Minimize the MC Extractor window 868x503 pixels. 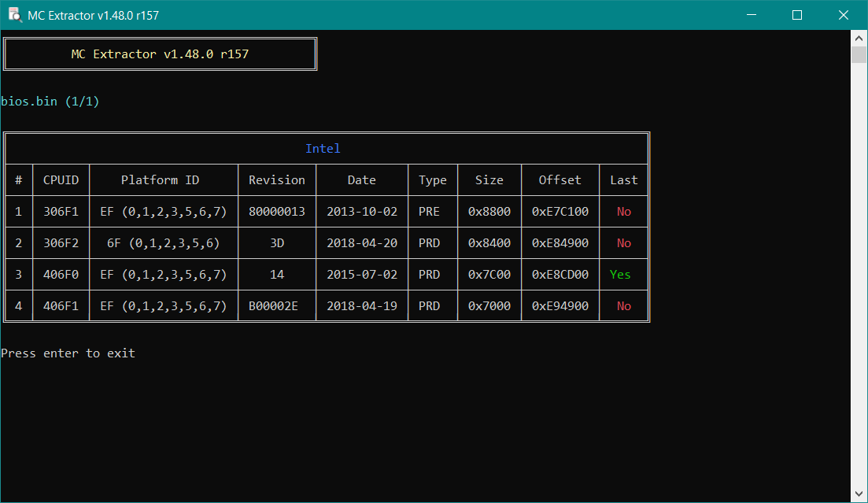point(752,15)
